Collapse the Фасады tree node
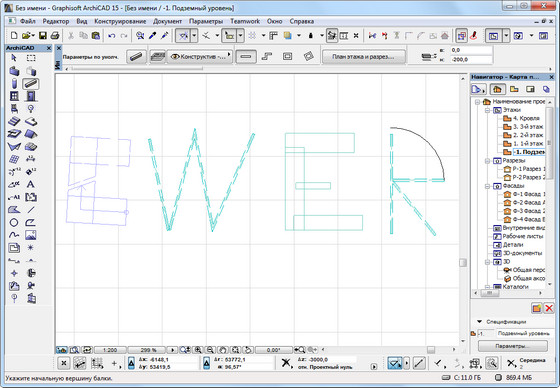This screenshot has height=388, width=560. [x=487, y=186]
